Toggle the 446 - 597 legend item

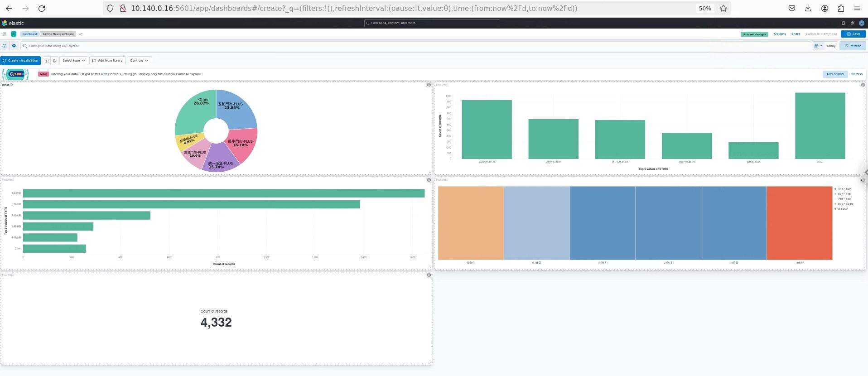click(844, 189)
